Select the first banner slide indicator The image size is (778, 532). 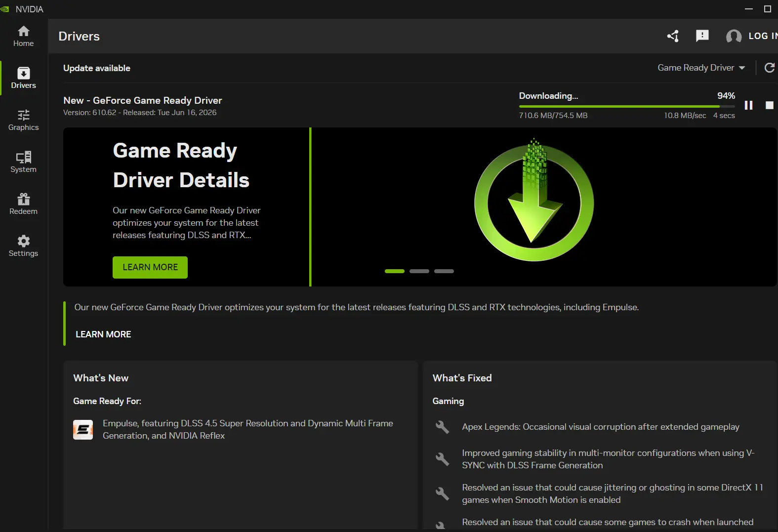(395, 271)
